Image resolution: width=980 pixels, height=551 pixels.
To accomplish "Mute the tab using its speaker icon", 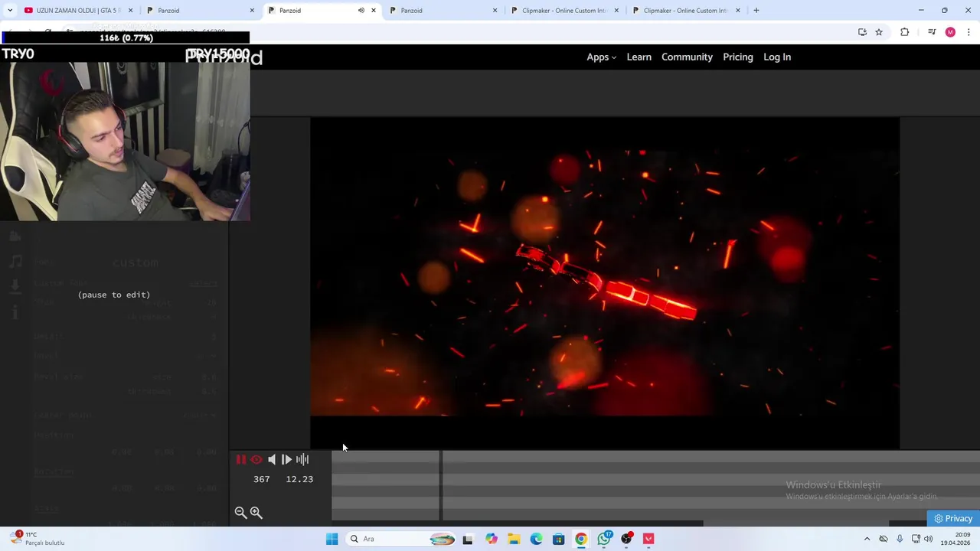I will 361,11.
